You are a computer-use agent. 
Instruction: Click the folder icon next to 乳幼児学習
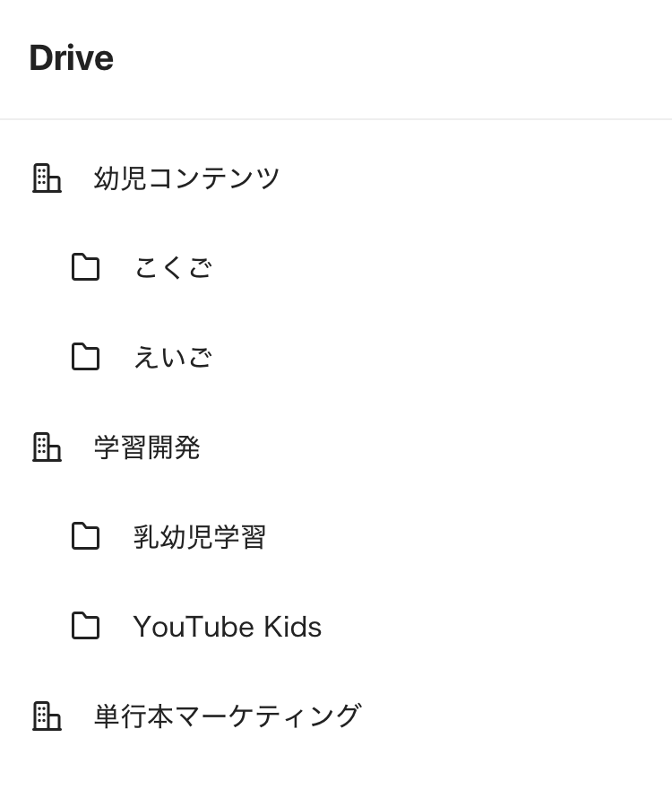(85, 536)
